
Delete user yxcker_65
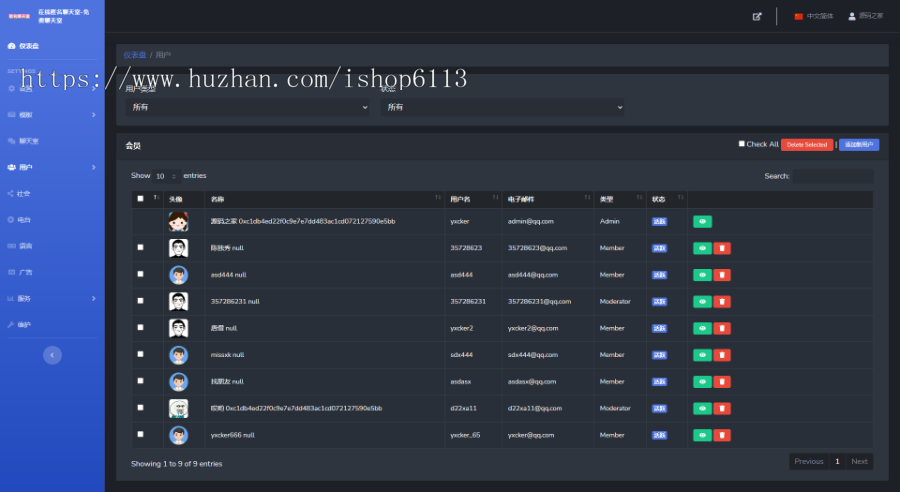point(722,435)
